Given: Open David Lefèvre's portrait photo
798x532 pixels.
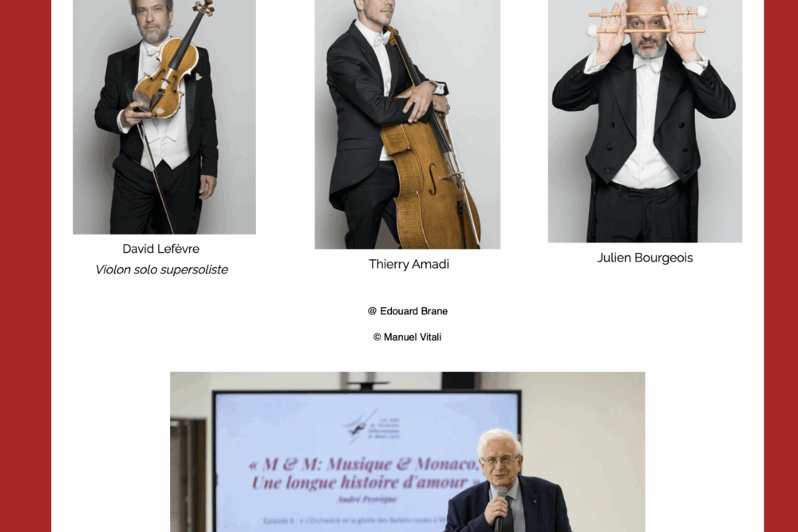Looking at the screenshot, I should click(164, 117).
